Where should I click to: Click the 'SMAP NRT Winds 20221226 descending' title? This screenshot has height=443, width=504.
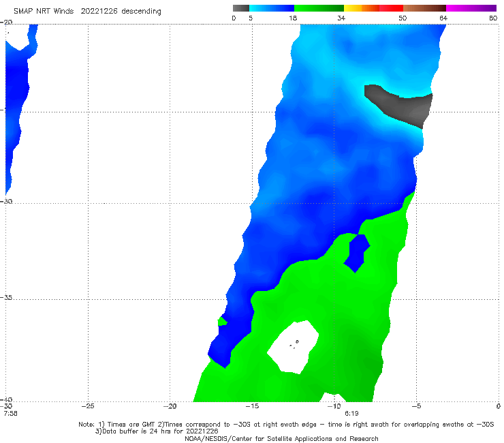(x=87, y=12)
